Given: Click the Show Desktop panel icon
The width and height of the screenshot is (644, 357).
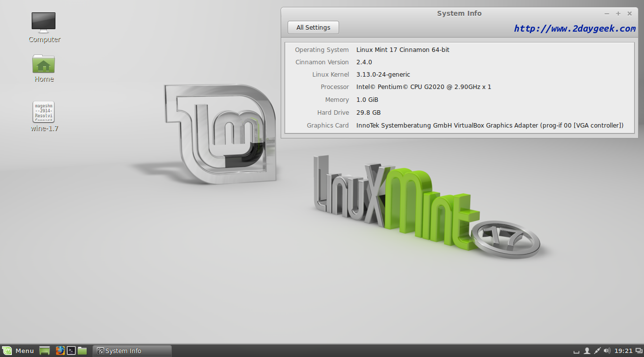Looking at the screenshot, I should (45, 351).
